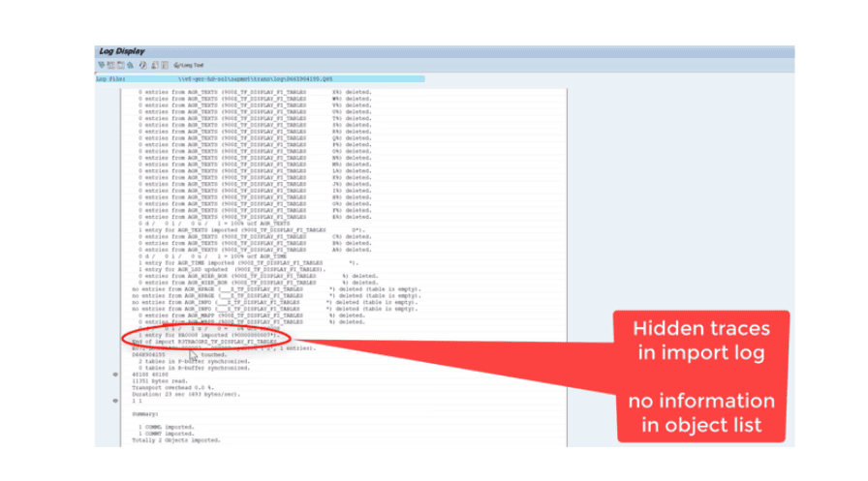Click '0 tables in R-buffer synchronized.'
Image resolution: width=868 pixels, height=481 pixels.
click(194, 368)
